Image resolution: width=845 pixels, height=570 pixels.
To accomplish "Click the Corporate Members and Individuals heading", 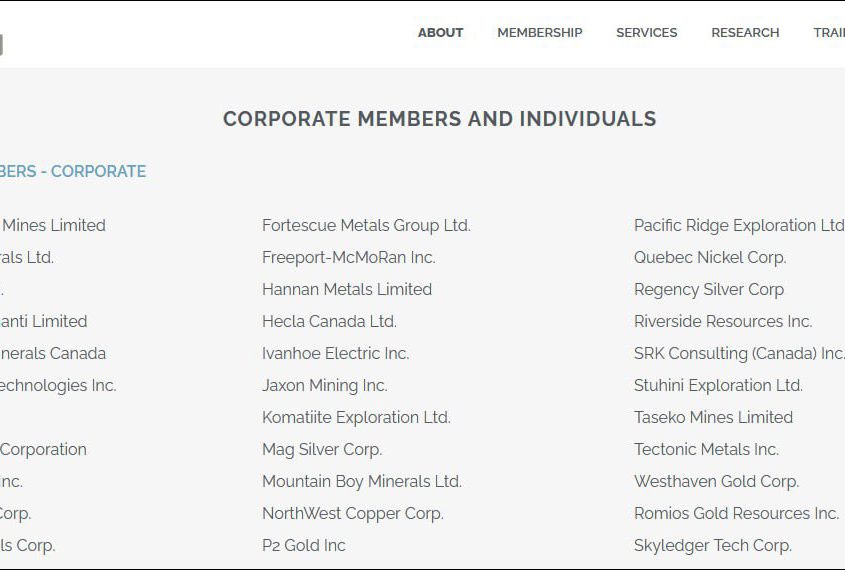I will click(440, 119).
